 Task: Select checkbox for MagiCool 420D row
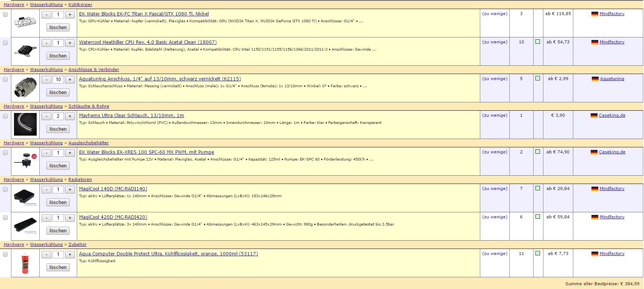5,218
